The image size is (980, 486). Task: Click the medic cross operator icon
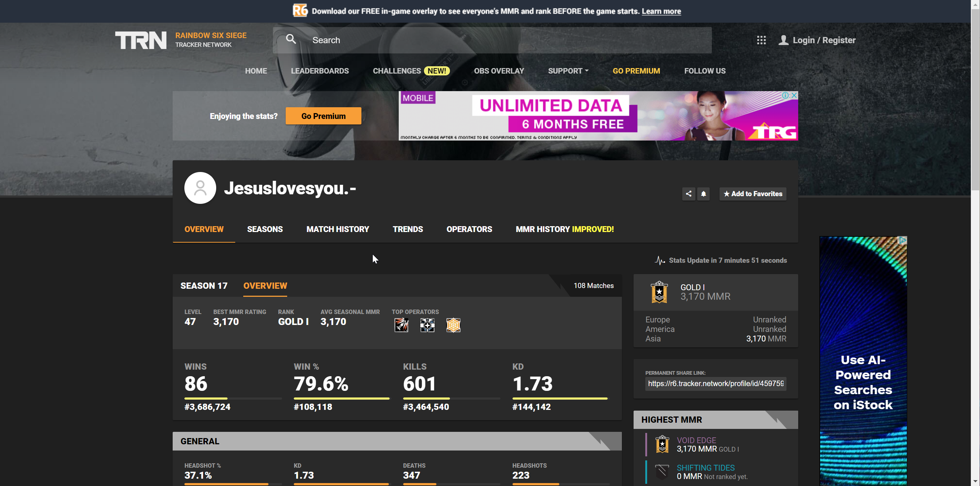427,325
